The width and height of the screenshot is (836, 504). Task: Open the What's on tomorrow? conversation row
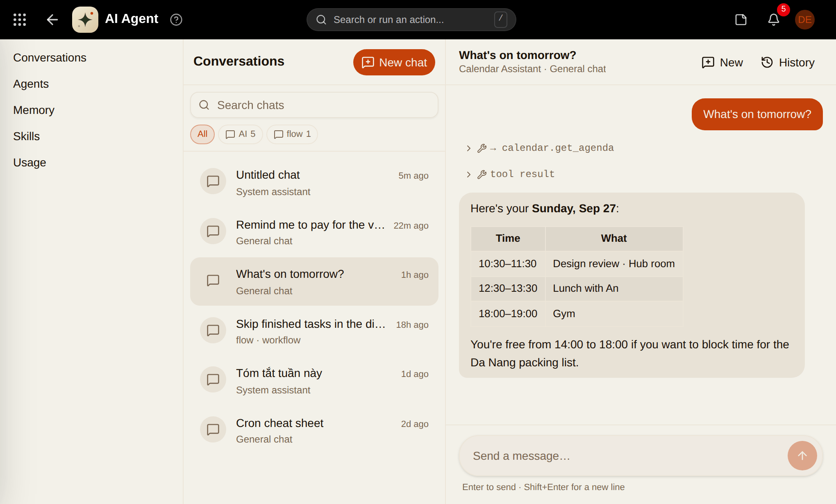click(314, 282)
